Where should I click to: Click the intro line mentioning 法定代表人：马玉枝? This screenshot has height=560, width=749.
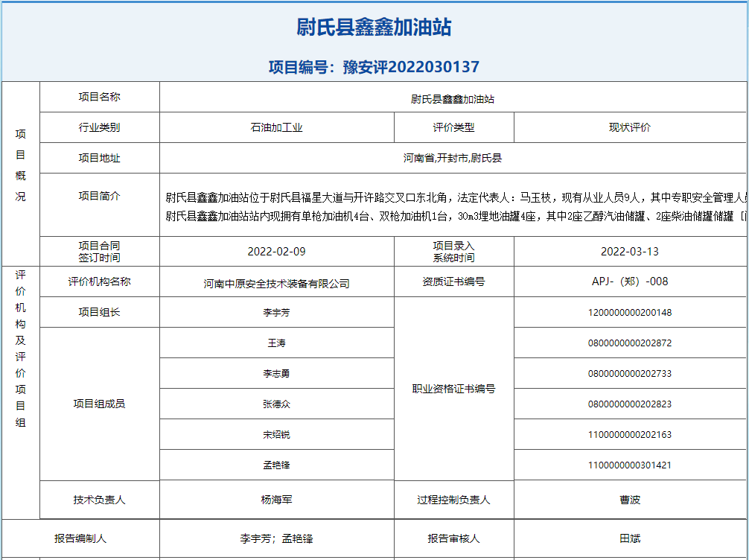click(x=456, y=197)
